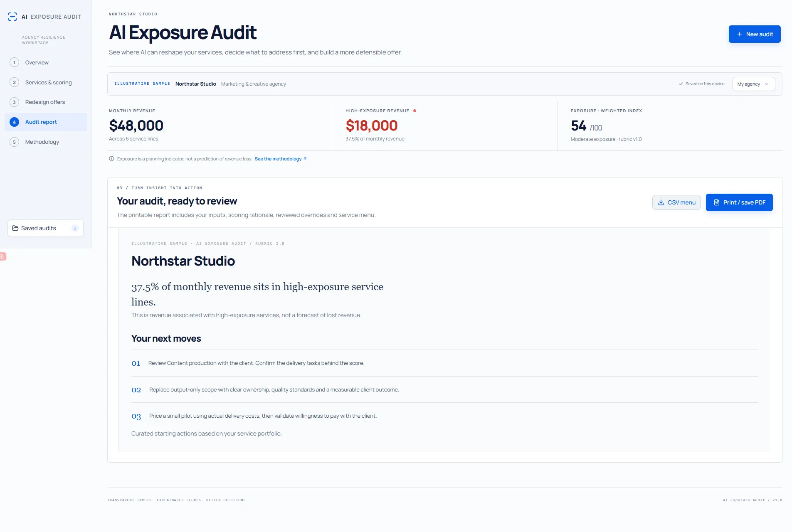
Task: Click the red dot by High-exposure revenue
Action: (415, 111)
